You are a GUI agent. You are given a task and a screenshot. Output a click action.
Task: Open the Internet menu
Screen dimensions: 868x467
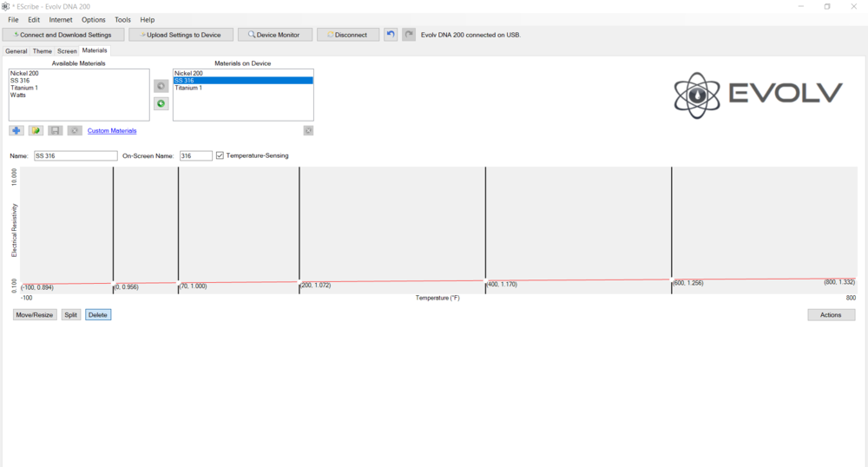click(61, 19)
